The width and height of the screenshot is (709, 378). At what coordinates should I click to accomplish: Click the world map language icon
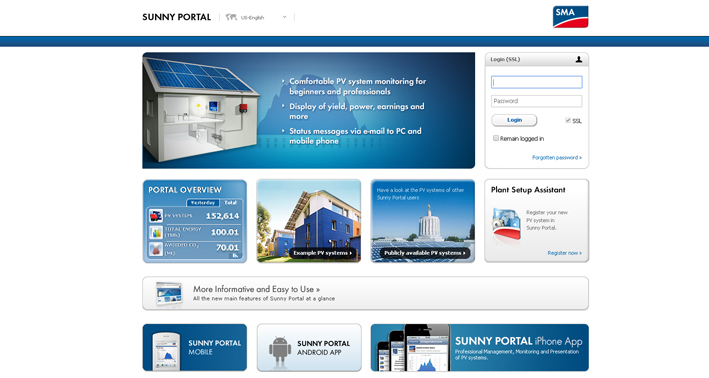pos(231,17)
